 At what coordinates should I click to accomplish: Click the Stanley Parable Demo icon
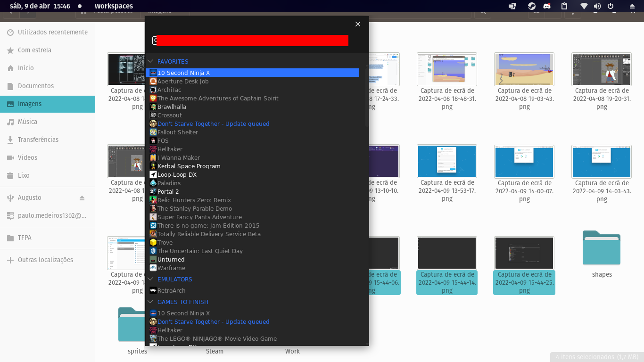tap(153, 208)
